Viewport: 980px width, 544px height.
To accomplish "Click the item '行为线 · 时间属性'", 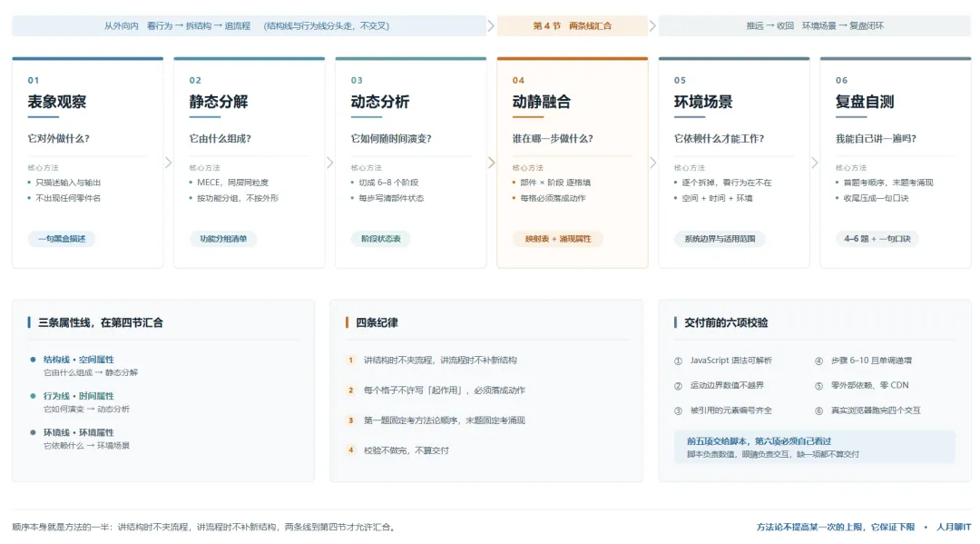I will tap(79, 396).
